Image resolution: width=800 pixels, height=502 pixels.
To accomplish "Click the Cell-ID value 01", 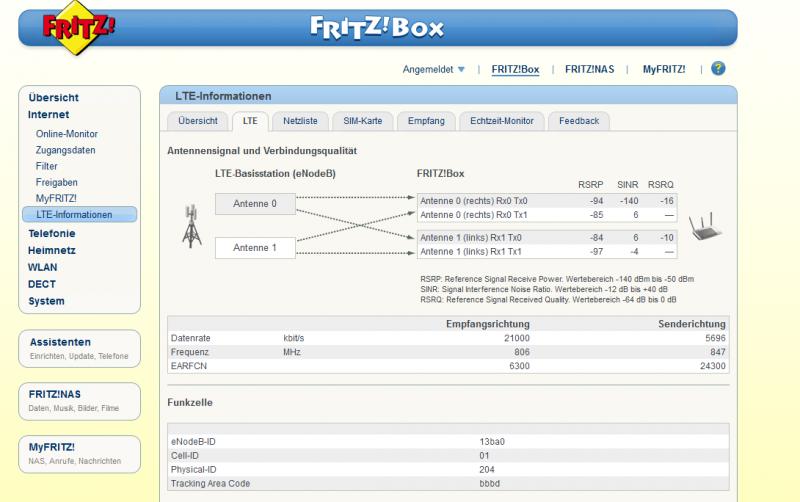I will click(x=484, y=456).
